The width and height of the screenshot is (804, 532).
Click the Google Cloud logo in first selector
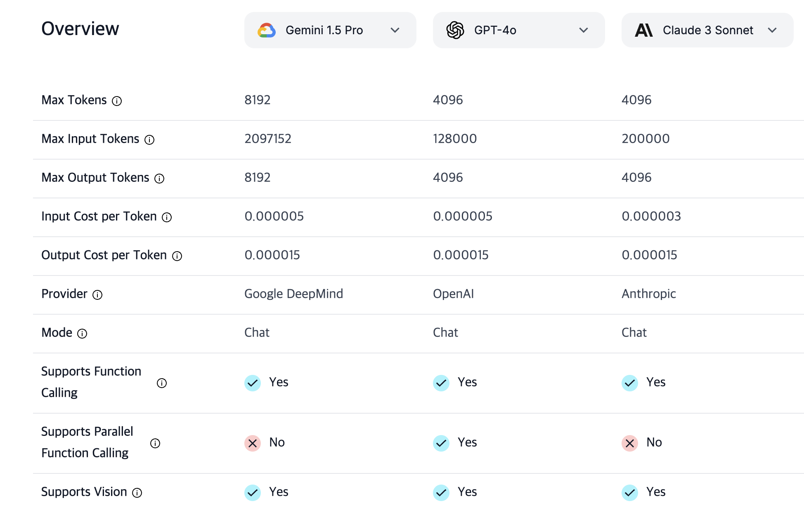point(267,31)
